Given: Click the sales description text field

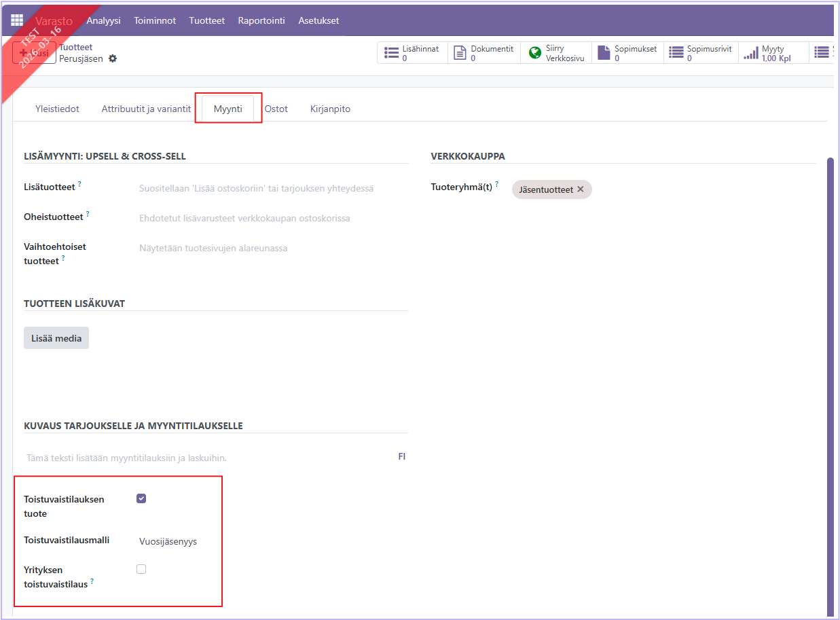Looking at the screenshot, I should coord(204,458).
